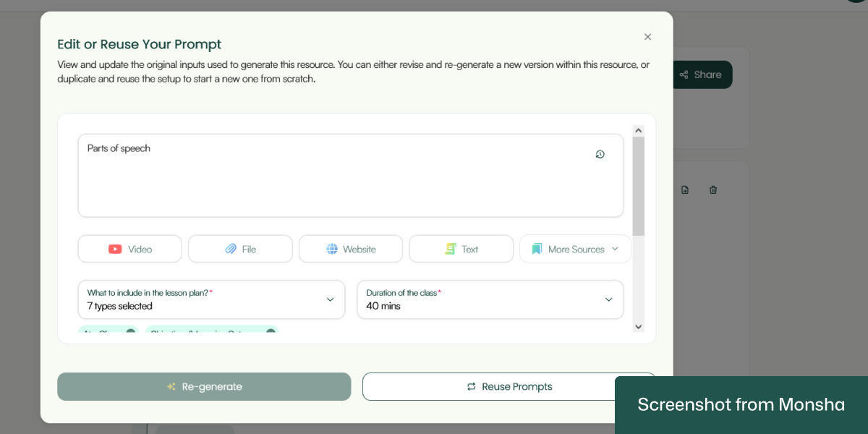Click the document icon behind the dialog
The width and height of the screenshot is (868, 434).
click(x=685, y=190)
